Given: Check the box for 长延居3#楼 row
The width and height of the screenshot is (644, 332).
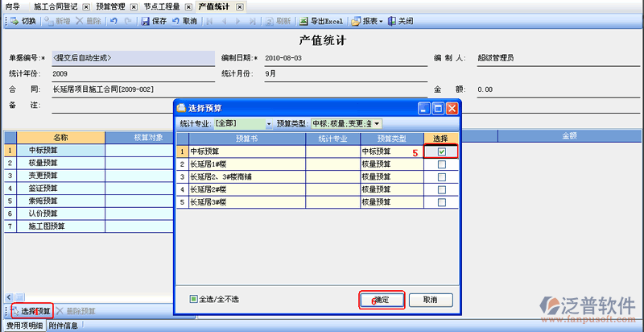Looking at the screenshot, I should pyautogui.click(x=441, y=202).
